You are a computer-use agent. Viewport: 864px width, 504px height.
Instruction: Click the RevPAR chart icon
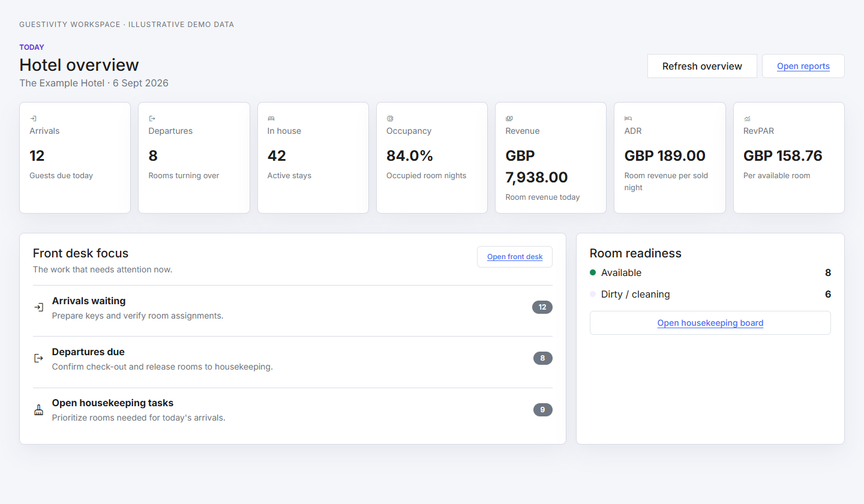point(747,119)
